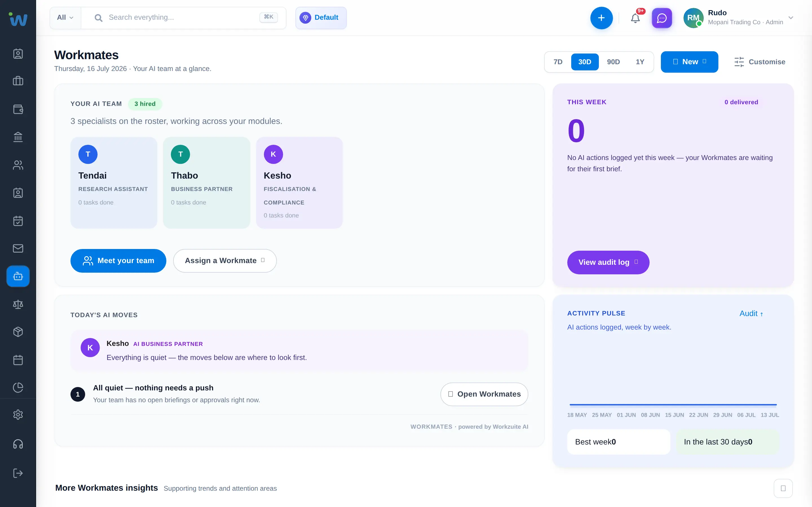
Task: Click the blue plus quick-add button
Action: click(x=601, y=18)
